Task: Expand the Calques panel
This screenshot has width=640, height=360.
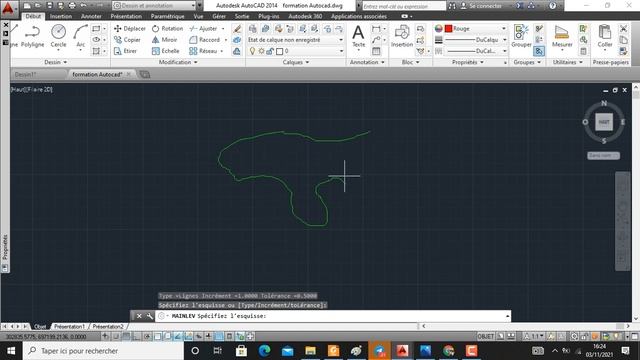Action: pos(296,62)
